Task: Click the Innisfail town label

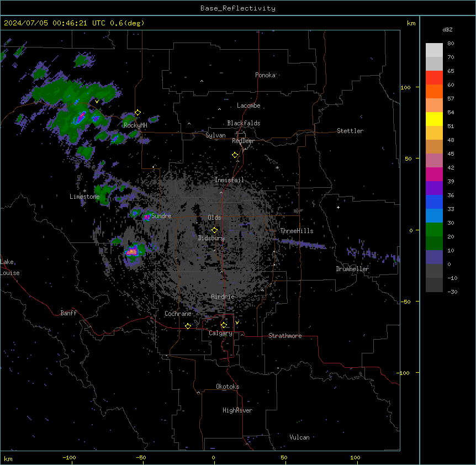Action: 229,180
